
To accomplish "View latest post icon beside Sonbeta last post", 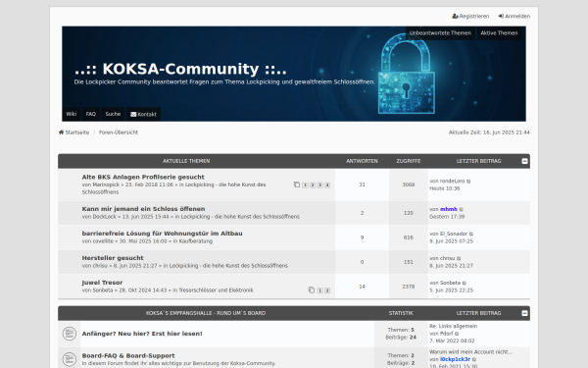I will point(465,284).
